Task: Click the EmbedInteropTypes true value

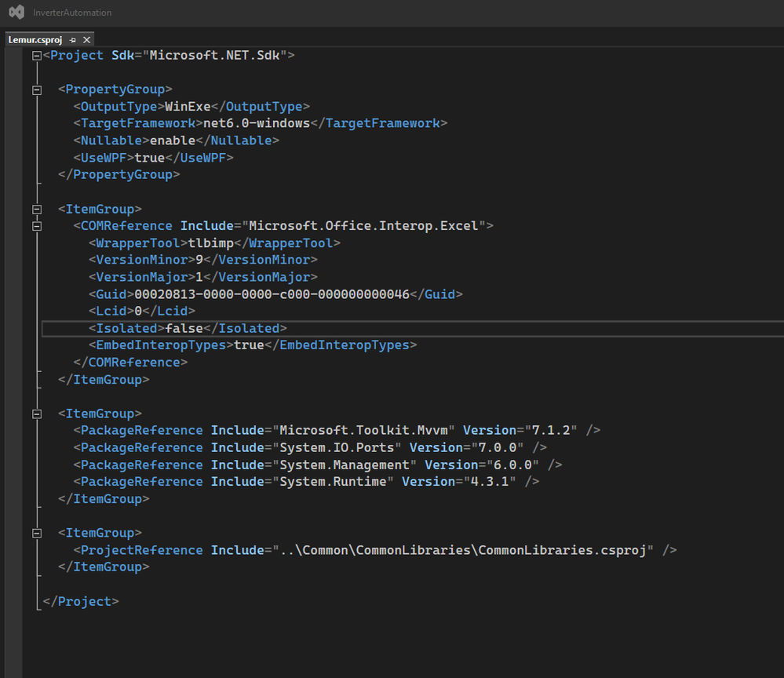Action: click(x=249, y=345)
